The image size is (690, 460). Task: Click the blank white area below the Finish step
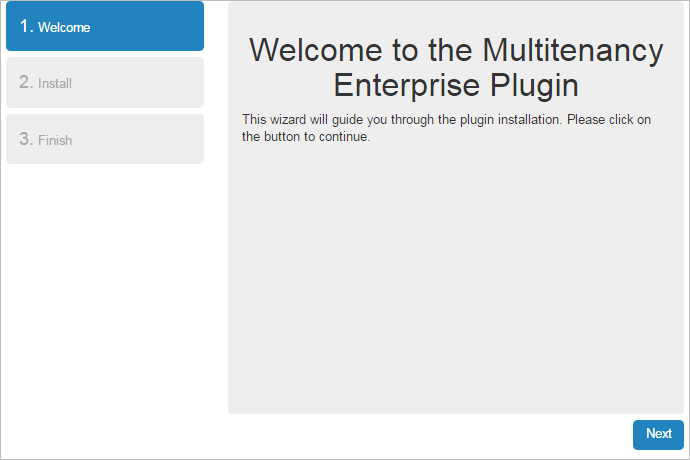[105, 300]
